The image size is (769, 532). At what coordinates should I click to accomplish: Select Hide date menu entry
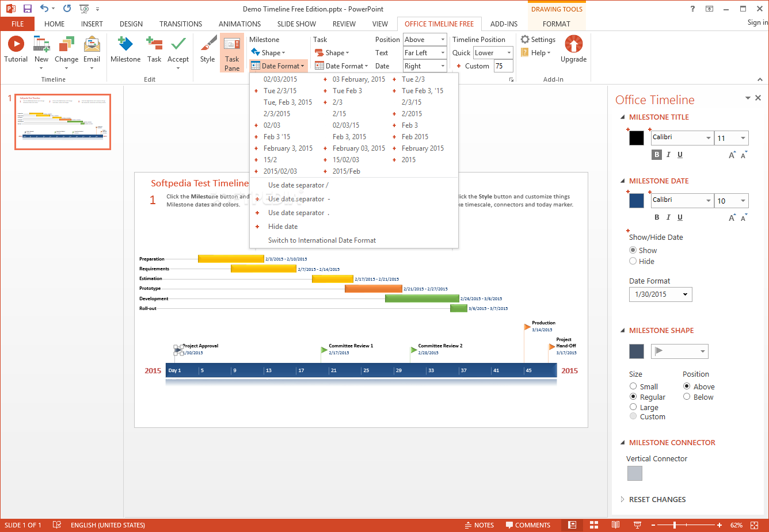tap(283, 227)
